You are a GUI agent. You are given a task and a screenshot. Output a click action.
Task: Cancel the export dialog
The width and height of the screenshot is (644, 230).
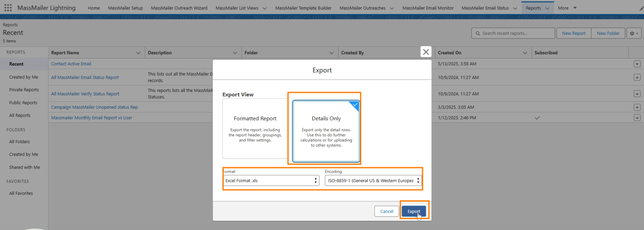(x=387, y=211)
